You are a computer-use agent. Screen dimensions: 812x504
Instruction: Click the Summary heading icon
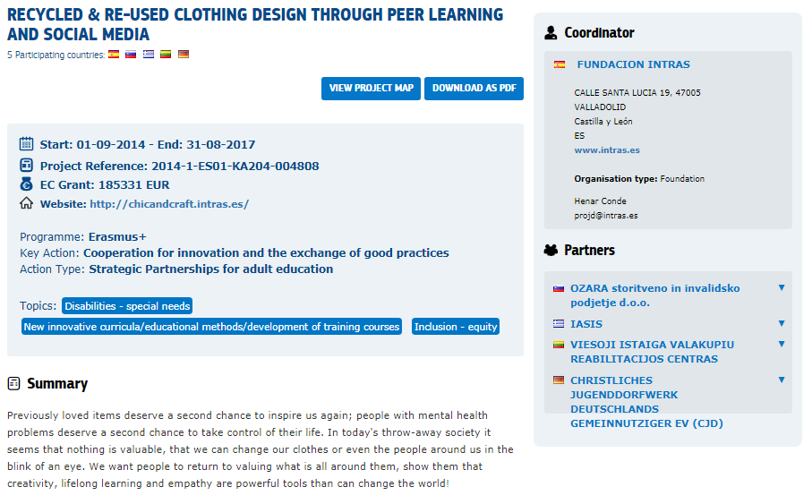click(13, 384)
